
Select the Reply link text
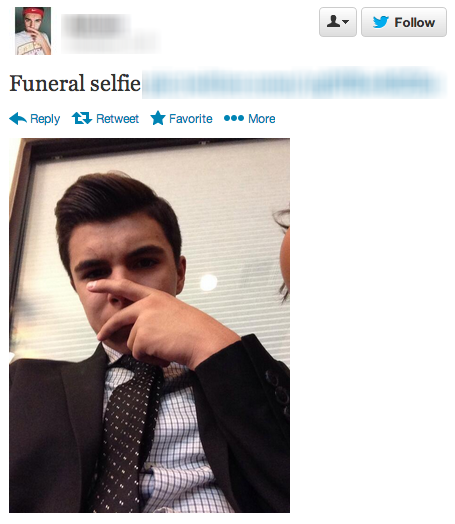click(45, 119)
